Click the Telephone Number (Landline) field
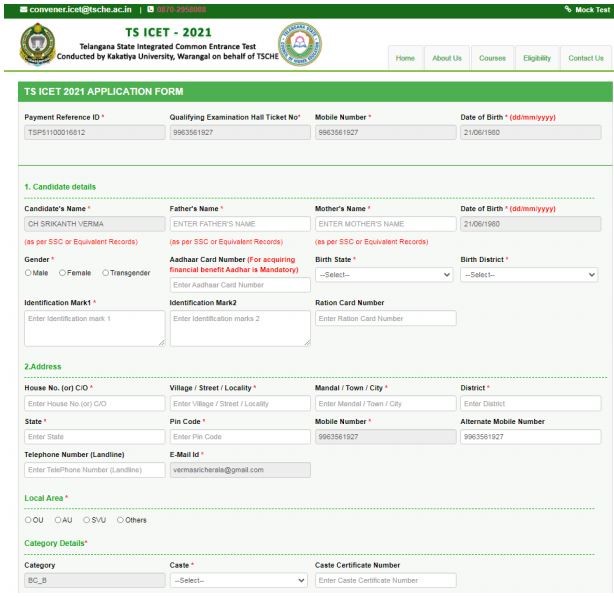 click(95, 470)
